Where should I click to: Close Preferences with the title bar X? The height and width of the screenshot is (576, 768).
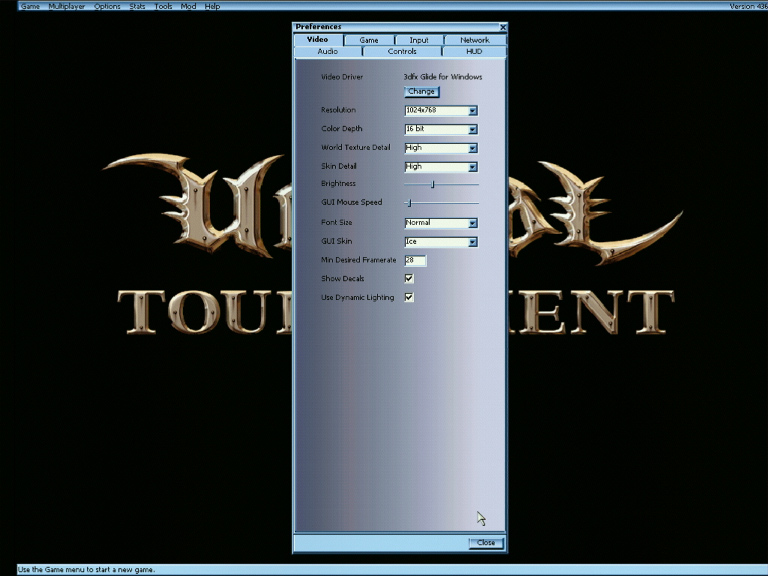[503, 27]
